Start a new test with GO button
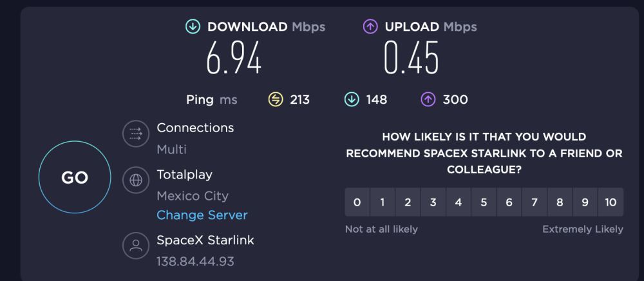 click(x=75, y=177)
